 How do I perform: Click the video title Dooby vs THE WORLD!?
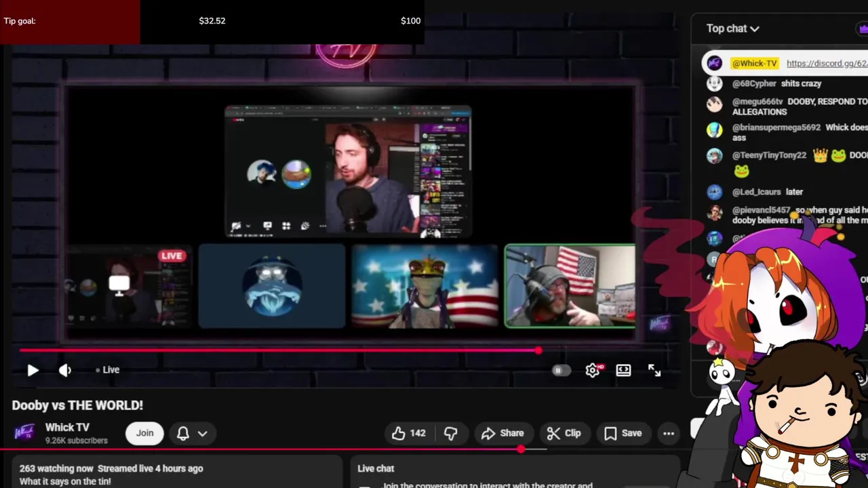coord(77,405)
